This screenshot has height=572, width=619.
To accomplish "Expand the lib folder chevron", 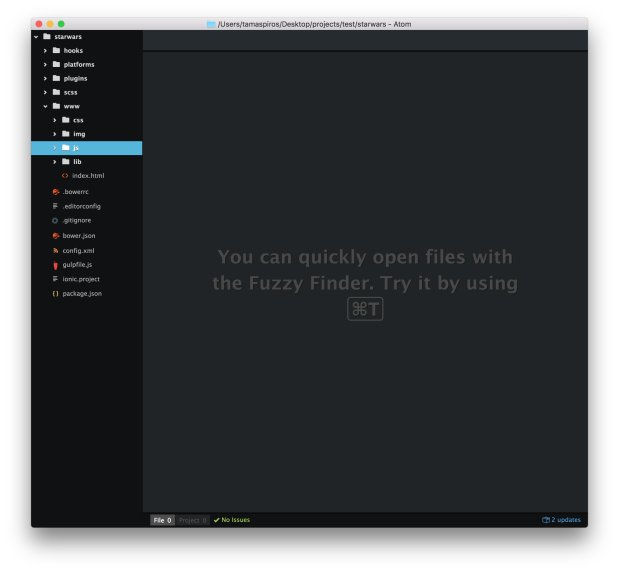I will (x=54, y=162).
